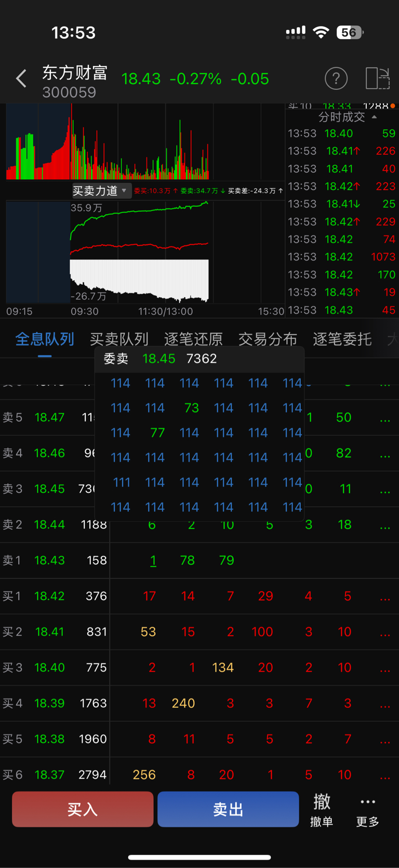This screenshot has height=868, width=399.
Task: Select 卖3 price 18.45
Action: click(49, 489)
